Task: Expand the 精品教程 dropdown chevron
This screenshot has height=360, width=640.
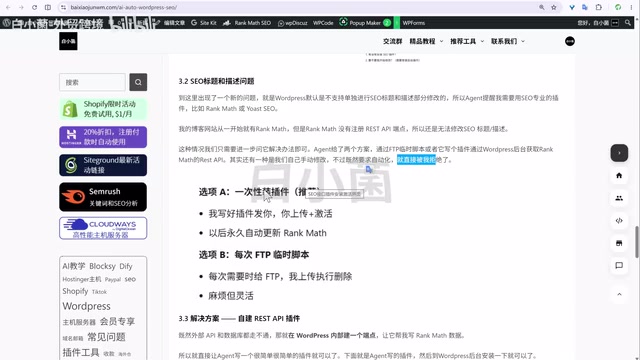Action: coord(441,41)
